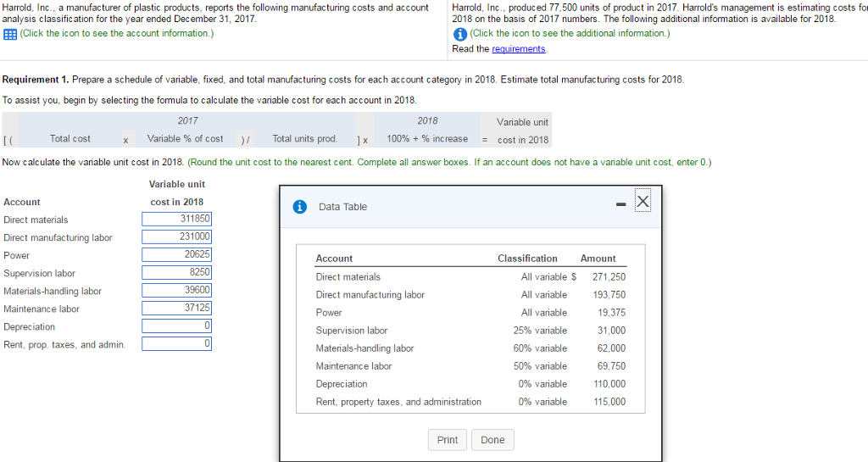This screenshot has width=868, height=462.
Task: Open the additional information icon
Action: click(x=459, y=34)
